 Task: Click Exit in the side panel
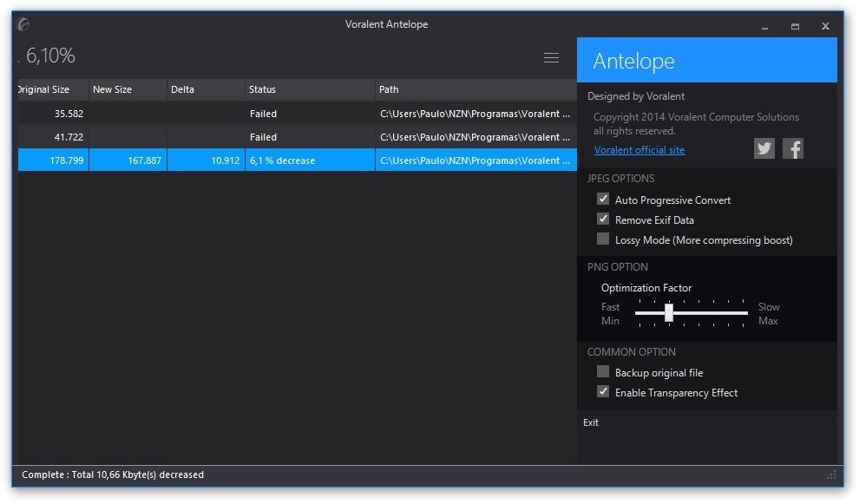[x=591, y=422]
